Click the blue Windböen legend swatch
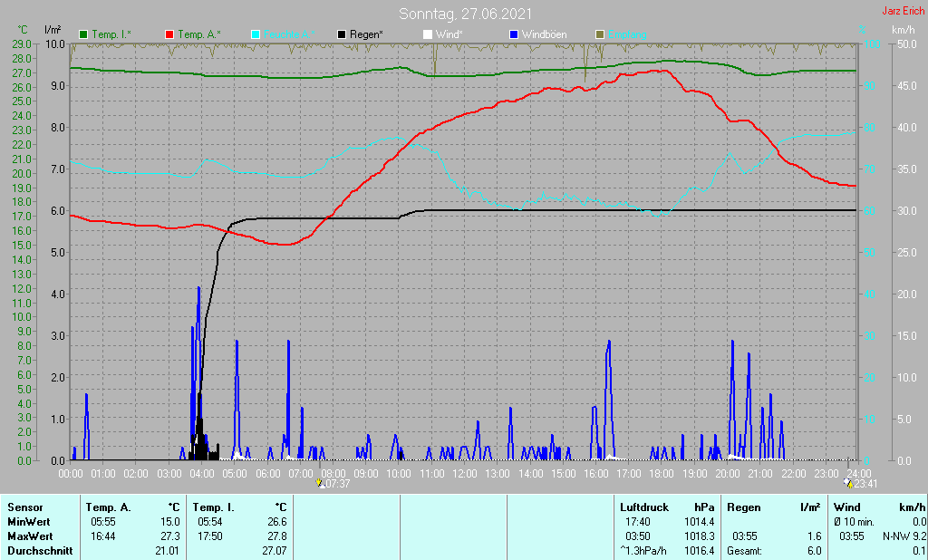Viewport: 928px width, 560px height. click(514, 35)
